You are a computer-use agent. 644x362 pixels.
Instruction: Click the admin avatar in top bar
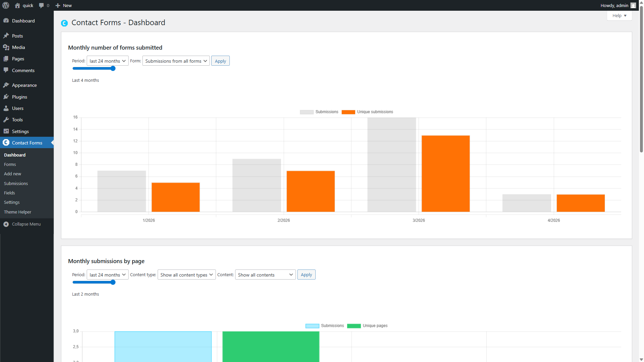point(633,5)
